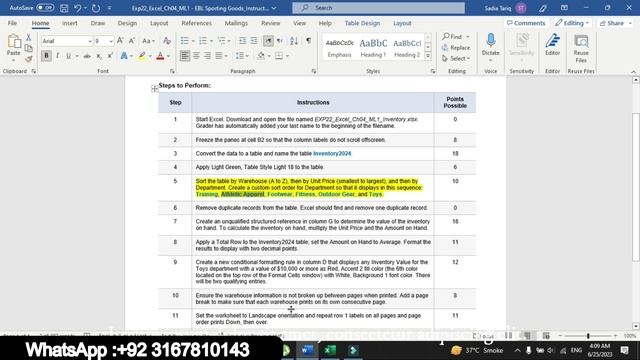This screenshot has width=640, height=360.
Task: Expand the Styles gallery More arrow
Action: click(x=428, y=56)
